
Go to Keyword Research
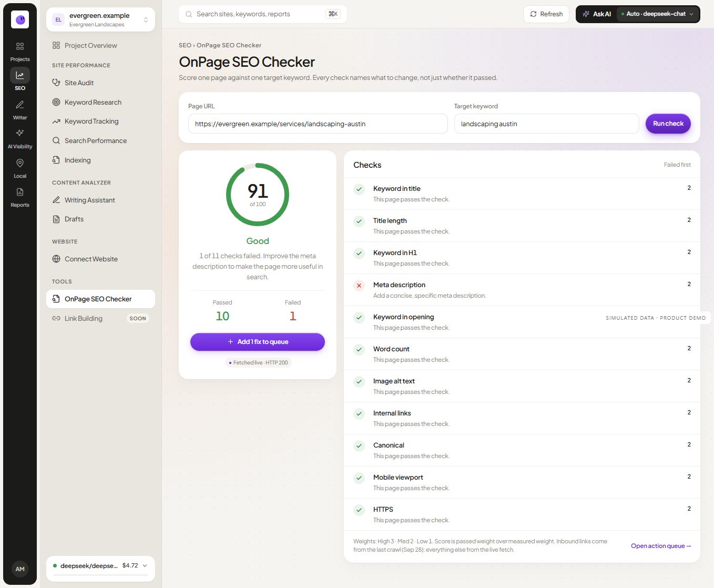100,102
